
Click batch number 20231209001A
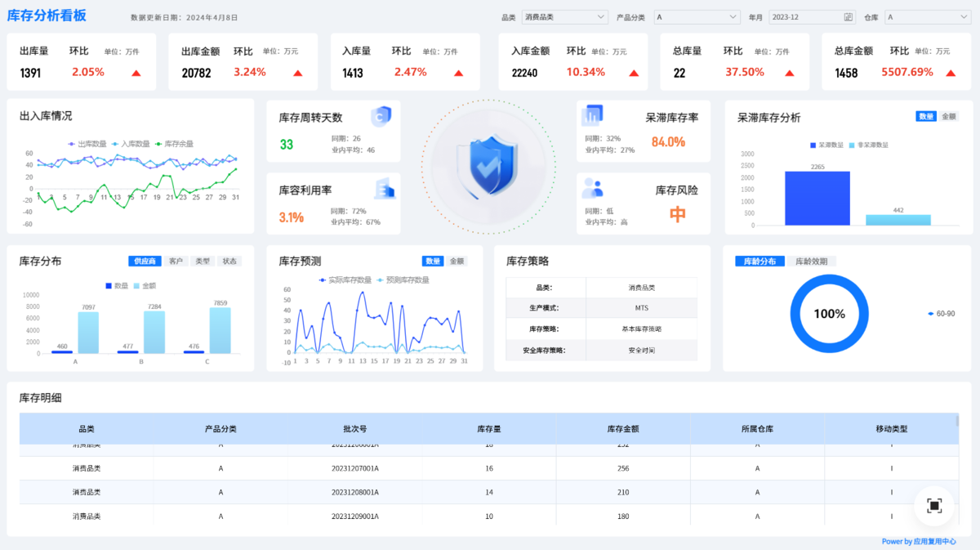point(355,516)
